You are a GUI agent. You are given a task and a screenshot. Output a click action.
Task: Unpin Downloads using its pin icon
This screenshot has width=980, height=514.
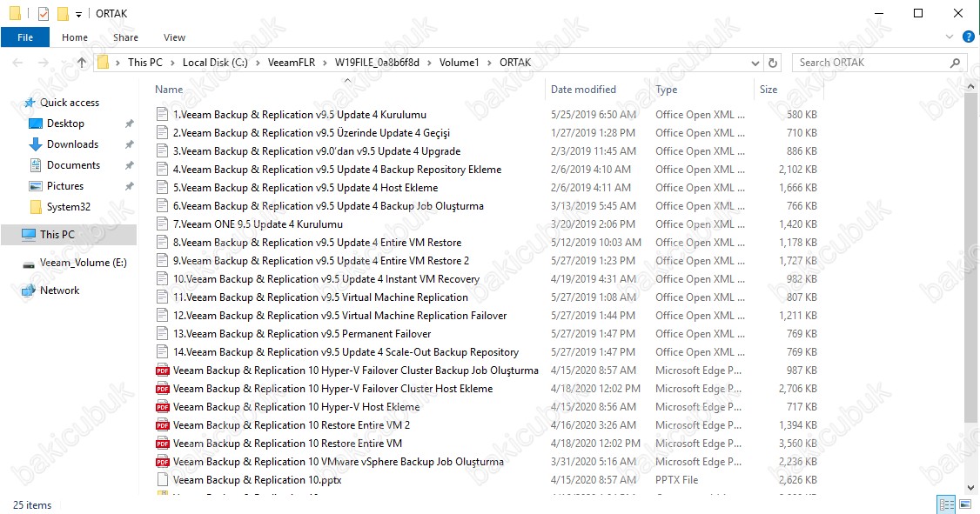point(130,144)
